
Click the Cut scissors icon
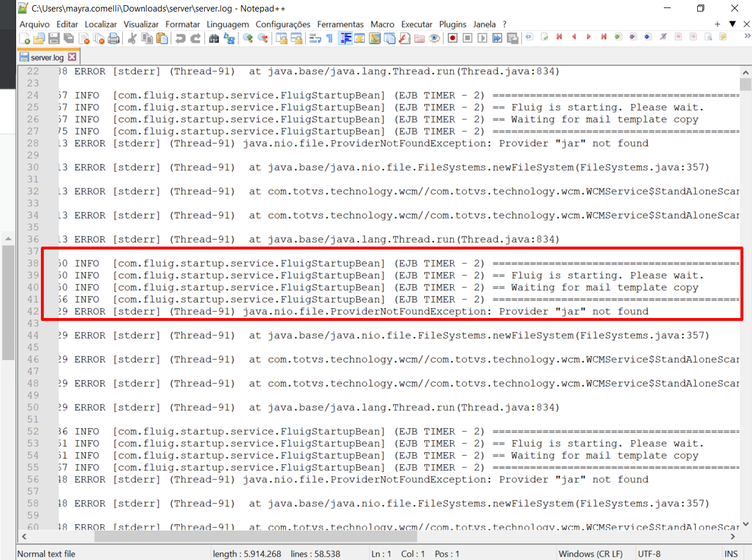pos(132,39)
